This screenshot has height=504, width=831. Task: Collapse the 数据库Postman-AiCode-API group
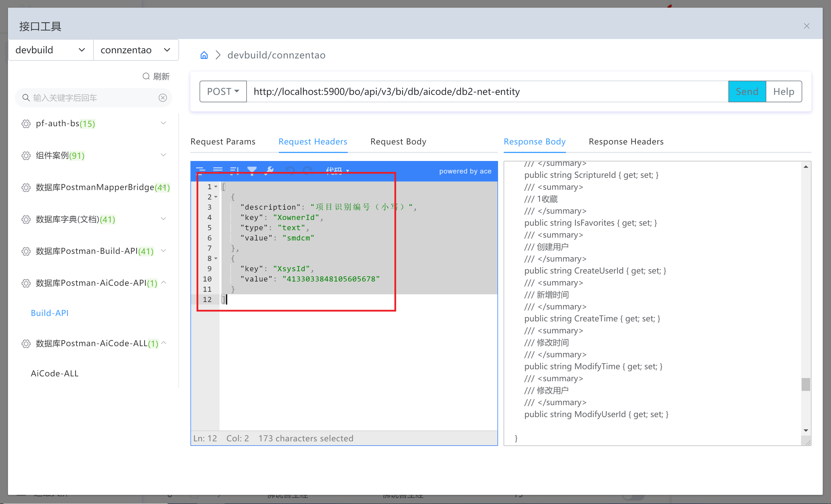[x=164, y=282]
